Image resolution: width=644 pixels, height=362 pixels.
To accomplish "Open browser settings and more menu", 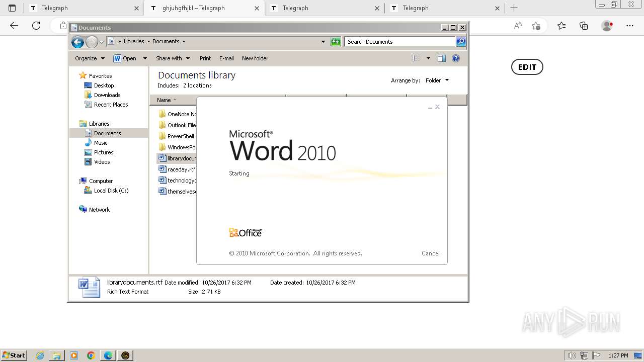I will click(x=630, y=26).
